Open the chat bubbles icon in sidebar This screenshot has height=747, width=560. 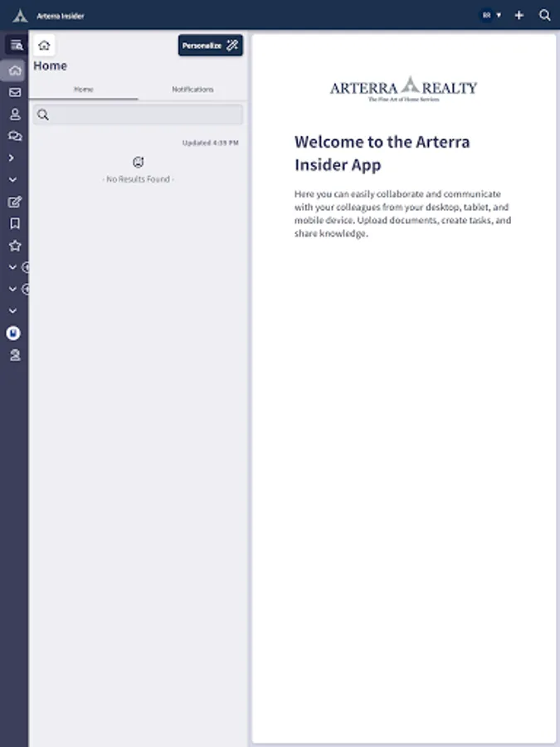click(x=15, y=136)
